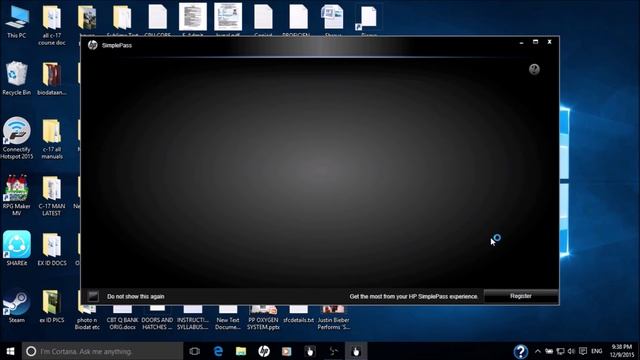Select the biodataan folder on desktop

coord(52,78)
